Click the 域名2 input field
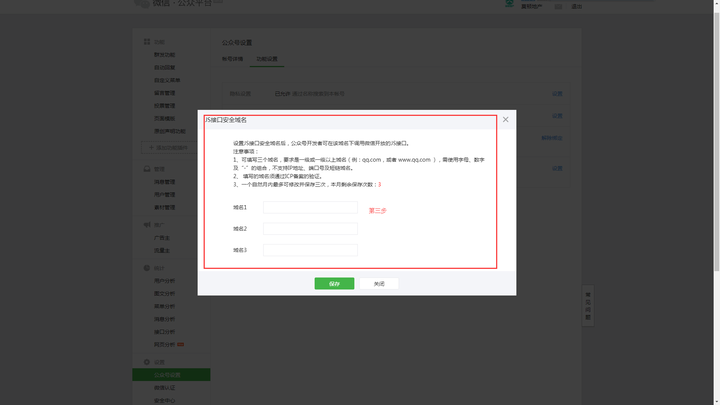Screen dimensions: 720x405 click(310, 229)
